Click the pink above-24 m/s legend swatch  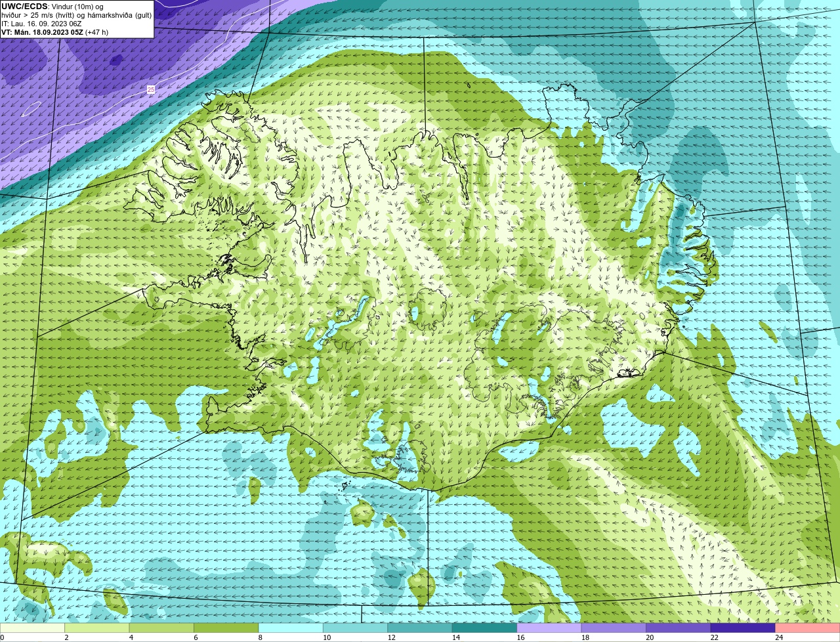point(808,628)
